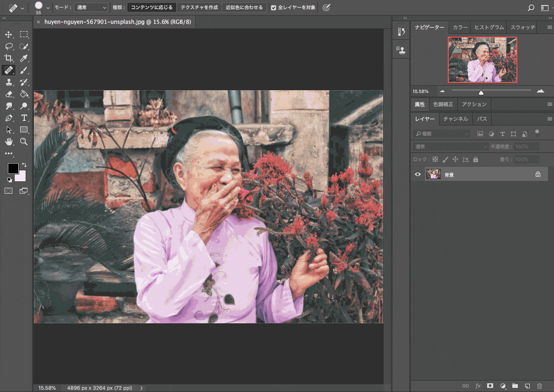Switch the layer filtering on/off toggle
The width and height of the screenshot is (554, 392).
537,133
